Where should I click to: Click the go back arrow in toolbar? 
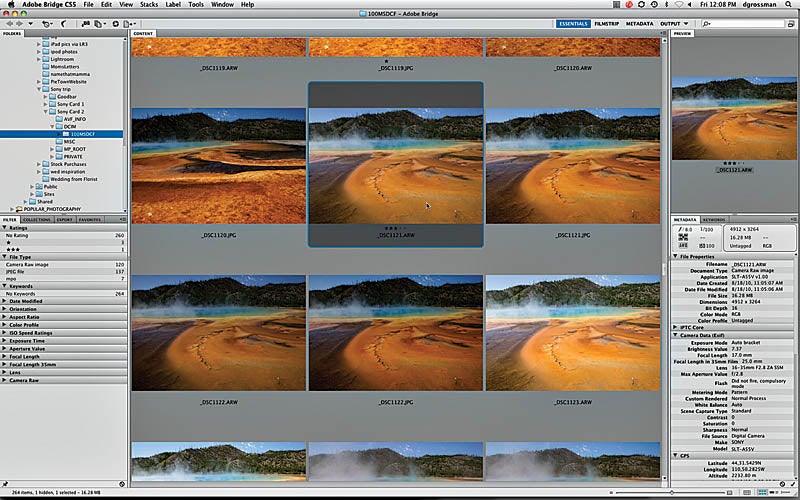click(10, 23)
